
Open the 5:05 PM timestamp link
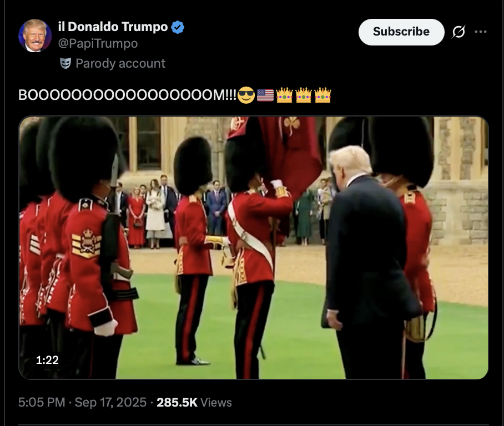pos(42,403)
